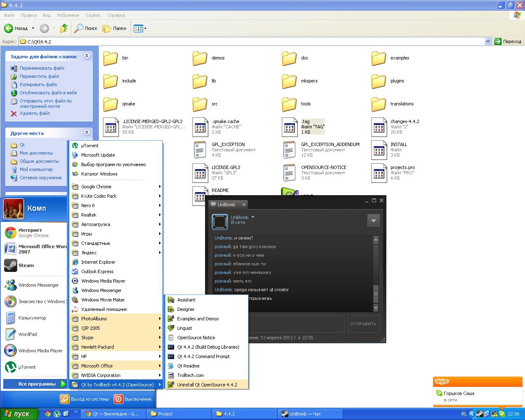This screenshot has height=420, width=525.
Task: Select the GPL_EXCEPTION text document
Action: point(225,149)
